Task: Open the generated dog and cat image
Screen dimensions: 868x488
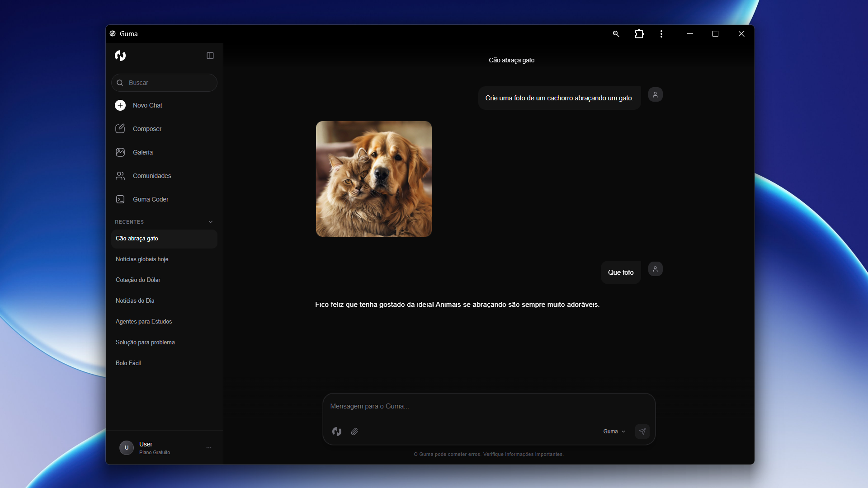Action: point(373,179)
